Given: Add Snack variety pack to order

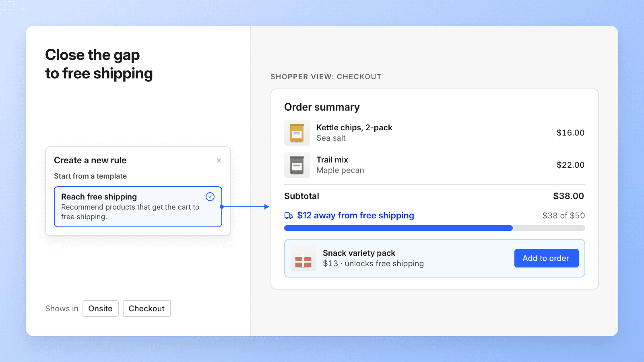Looking at the screenshot, I should (x=546, y=258).
